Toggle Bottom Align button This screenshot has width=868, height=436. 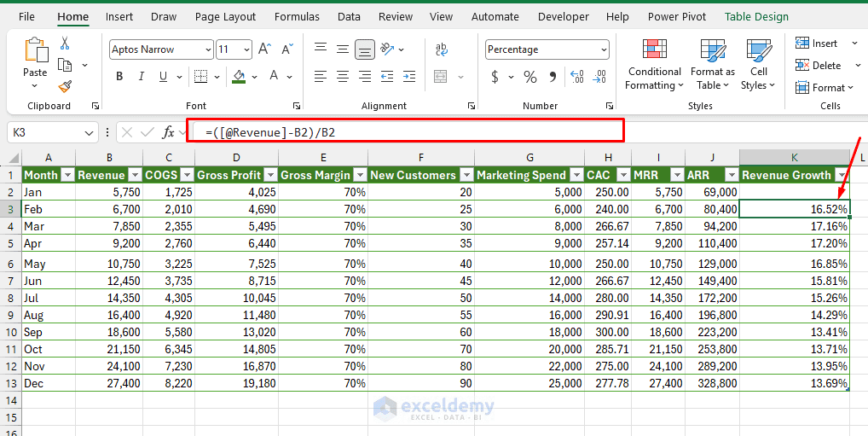(364, 49)
